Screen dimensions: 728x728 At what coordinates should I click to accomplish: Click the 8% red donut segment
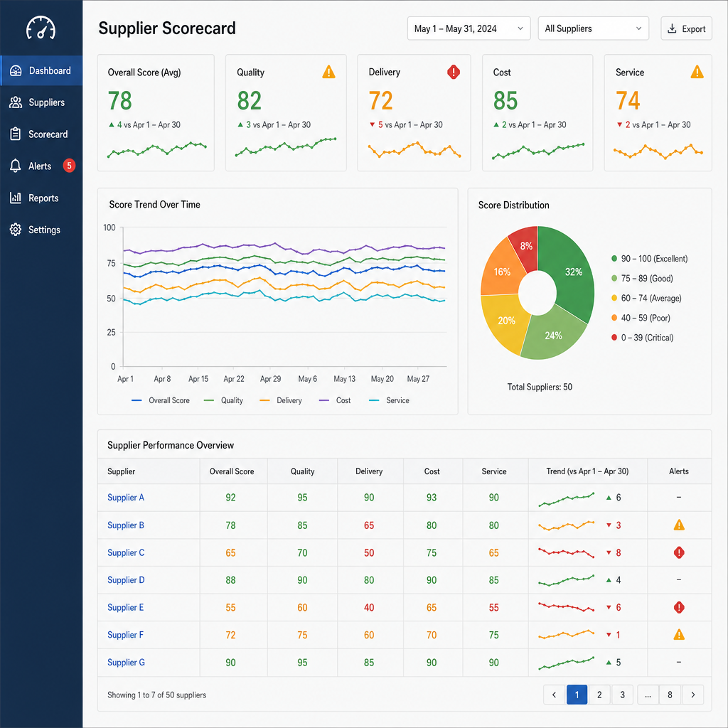(525, 246)
